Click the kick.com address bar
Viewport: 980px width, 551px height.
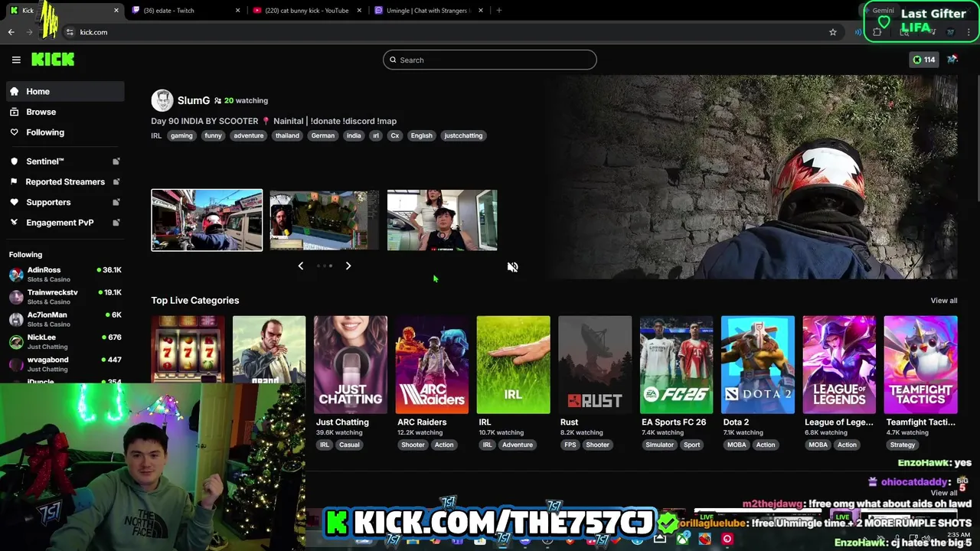pos(444,32)
